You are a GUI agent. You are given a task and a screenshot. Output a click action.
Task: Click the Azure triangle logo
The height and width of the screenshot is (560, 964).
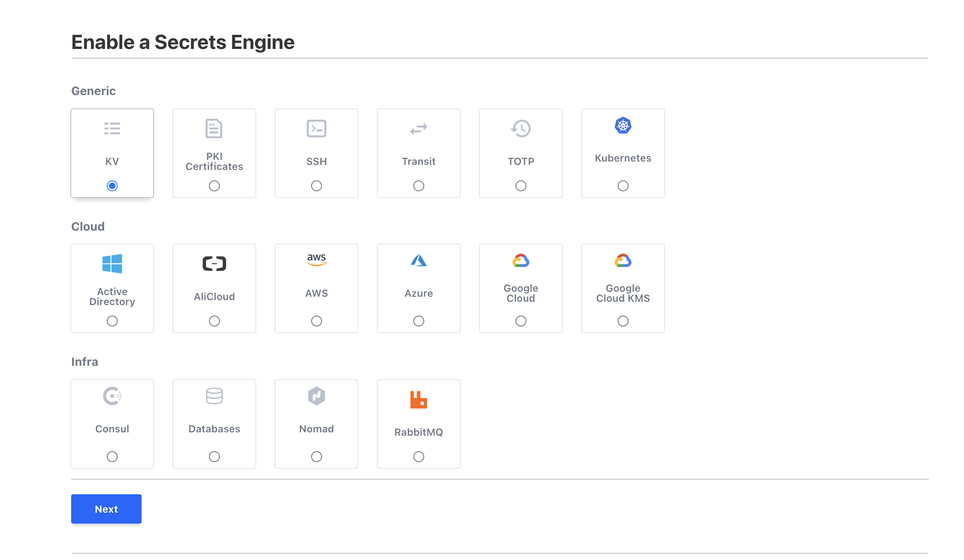point(418,260)
